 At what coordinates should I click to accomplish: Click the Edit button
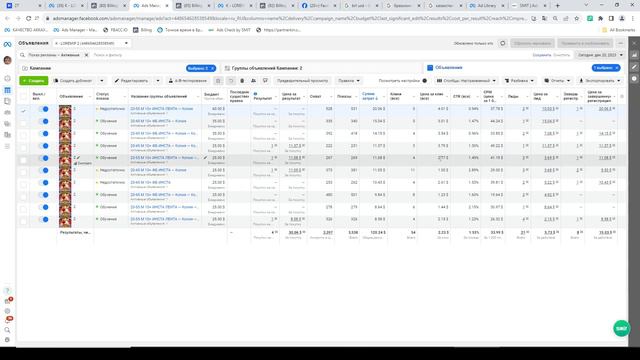(131, 81)
